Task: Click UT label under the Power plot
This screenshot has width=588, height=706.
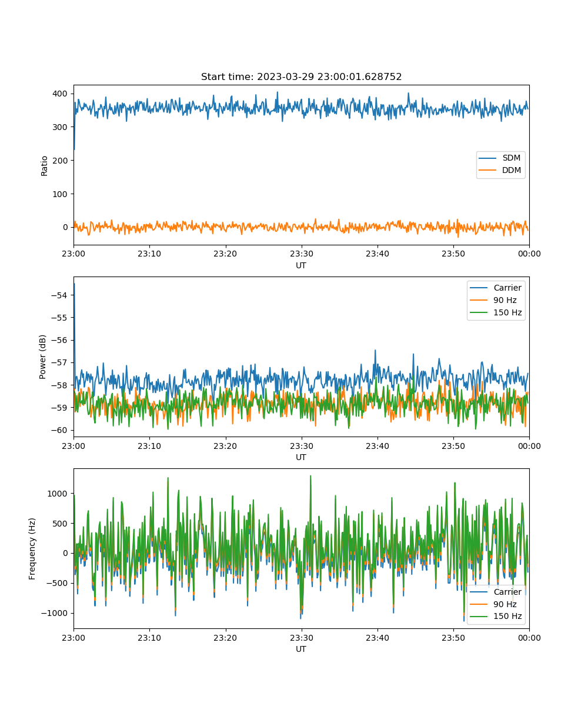Action: click(301, 458)
